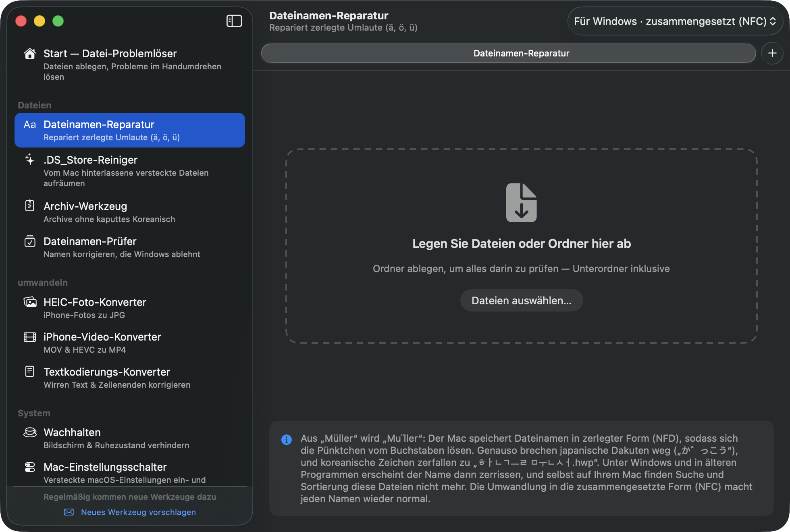Image resolution: width=790 pixels, height=532 pixels.
Task: Click the file download icon in drop zone
Action: tap(522, 202)
